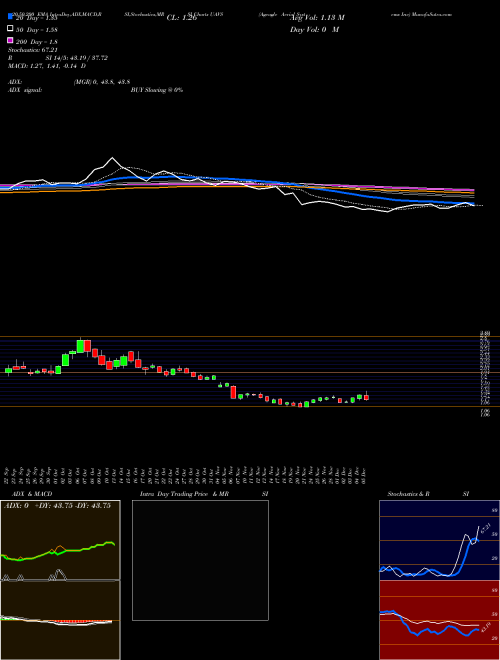Click the 'Day Vol: 0 M' label
500x660 pixels.
tap(314, 29)
